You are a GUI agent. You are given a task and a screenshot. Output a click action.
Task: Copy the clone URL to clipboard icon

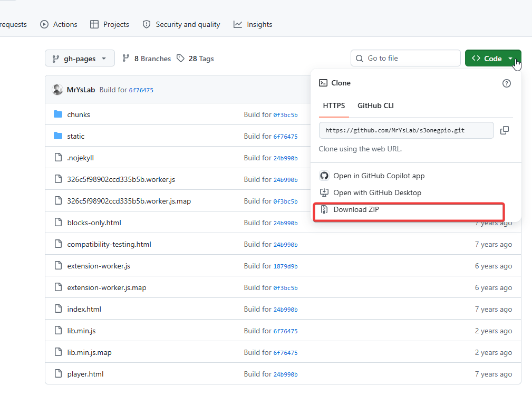click(505, 130)
